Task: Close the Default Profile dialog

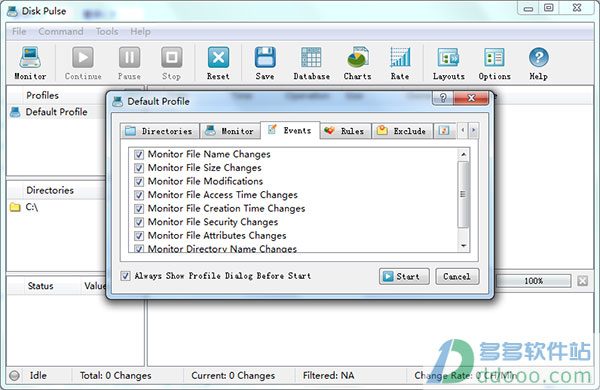Action: pos(471,98)
